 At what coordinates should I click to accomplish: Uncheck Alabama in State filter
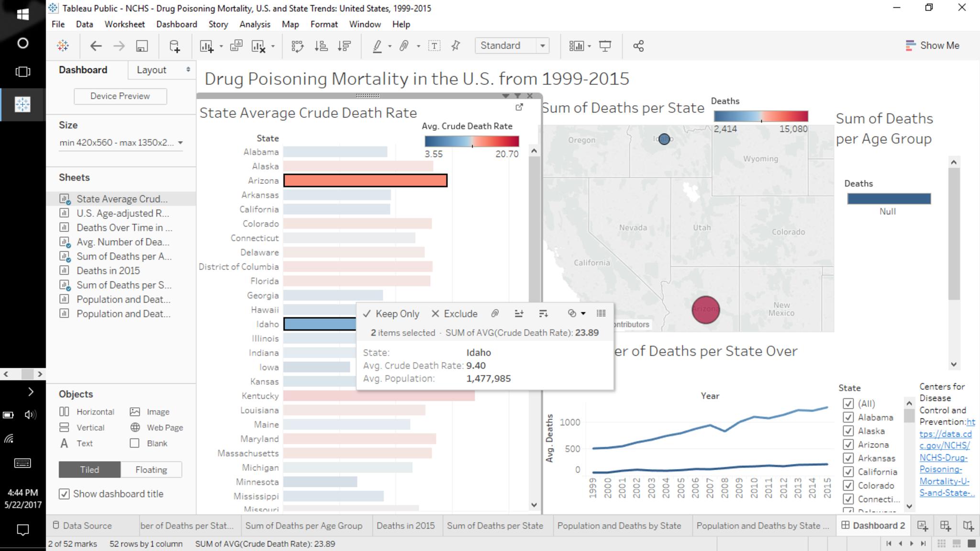(x=848, y=417)
